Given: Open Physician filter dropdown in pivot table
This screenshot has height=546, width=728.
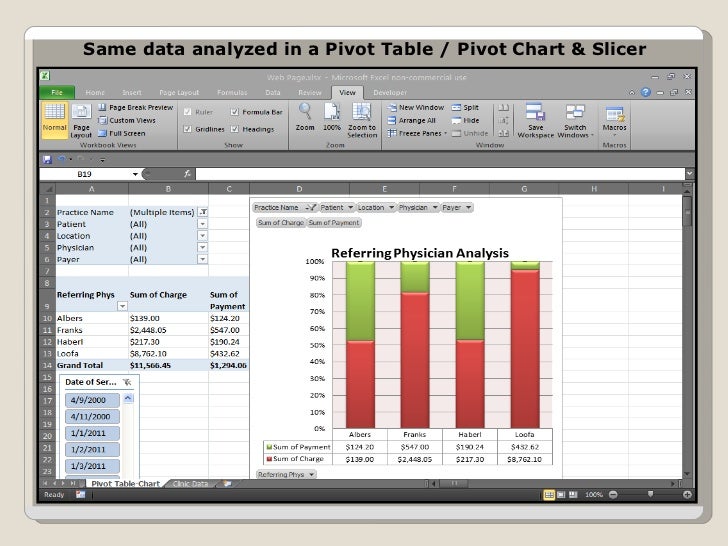Looking at the screenshot, I should 202,247.
